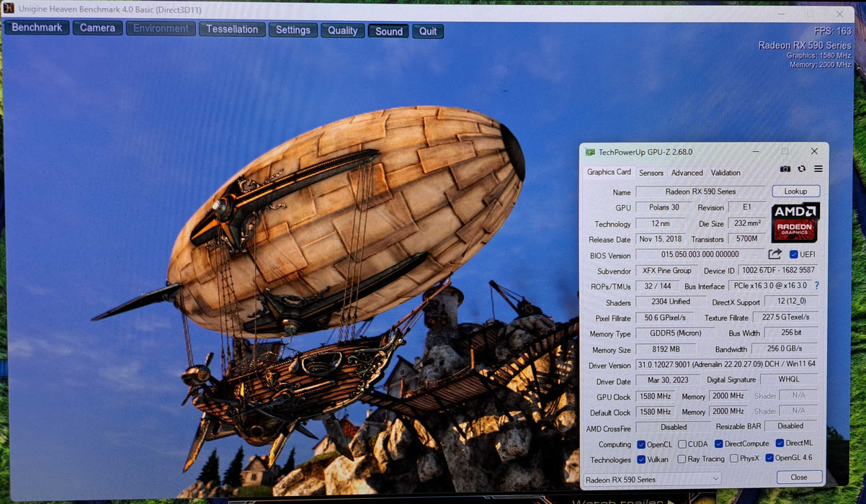Click the GPU-Z refresh icon

(x=802, y=169)
